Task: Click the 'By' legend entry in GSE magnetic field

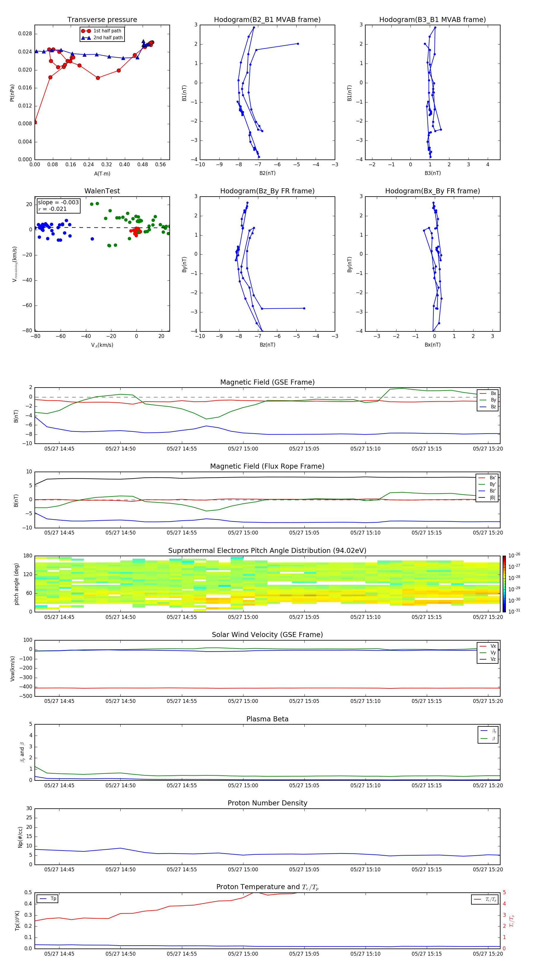Action: click(x=488, y=400)
